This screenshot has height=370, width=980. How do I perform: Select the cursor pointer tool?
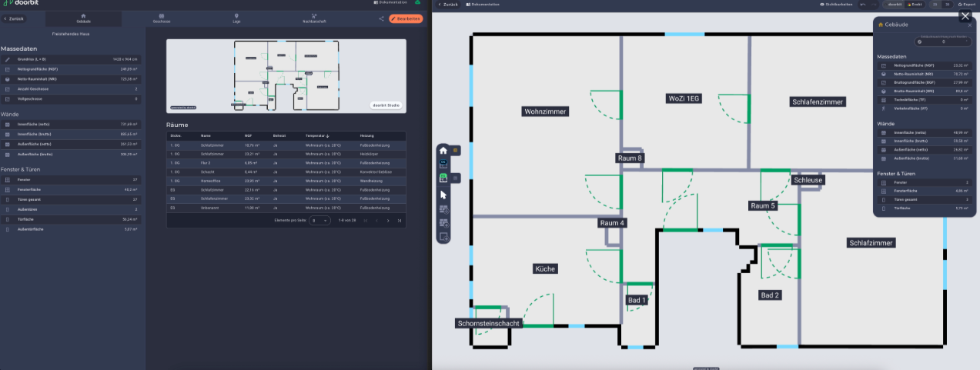(x=443, y=195)
